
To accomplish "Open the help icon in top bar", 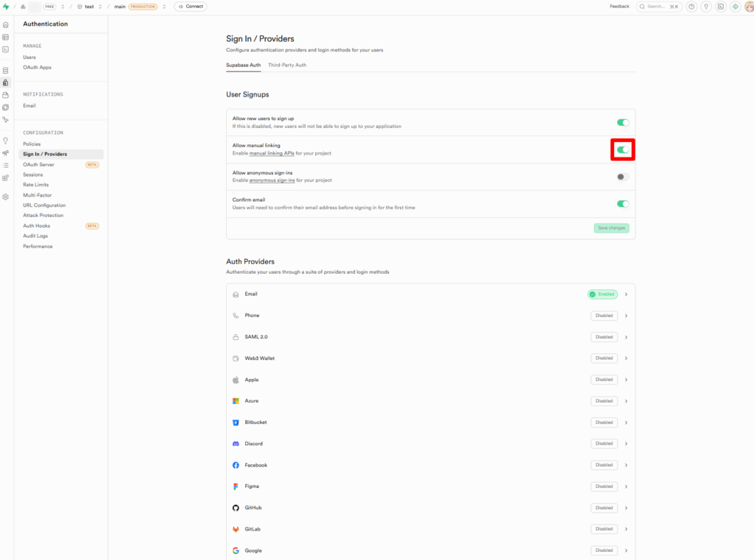I will point(691,7).
